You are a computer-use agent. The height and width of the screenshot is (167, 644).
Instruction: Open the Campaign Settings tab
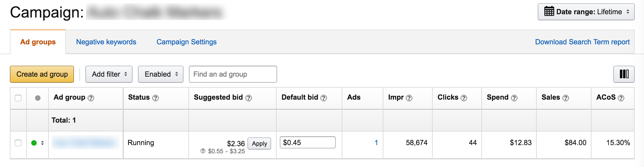point(186,42)
